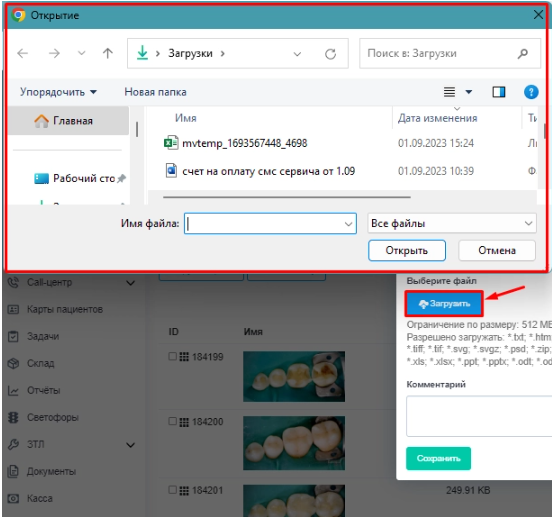Image resolution: width=552 pixels, height=517 pixels.
Task: Click the Excel icon of the mvtemp file
Action: click(171, 143)
